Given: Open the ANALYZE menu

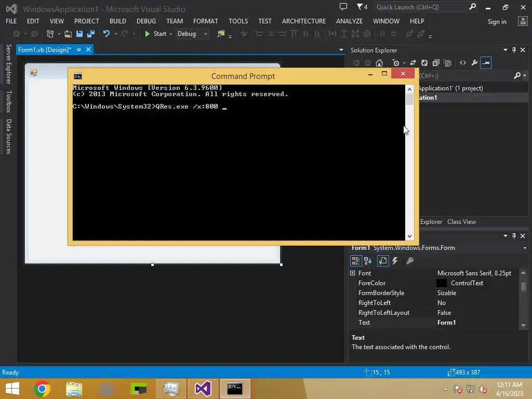Looking at the screenshot, I should pyautogui.click(x=349, y=21).
